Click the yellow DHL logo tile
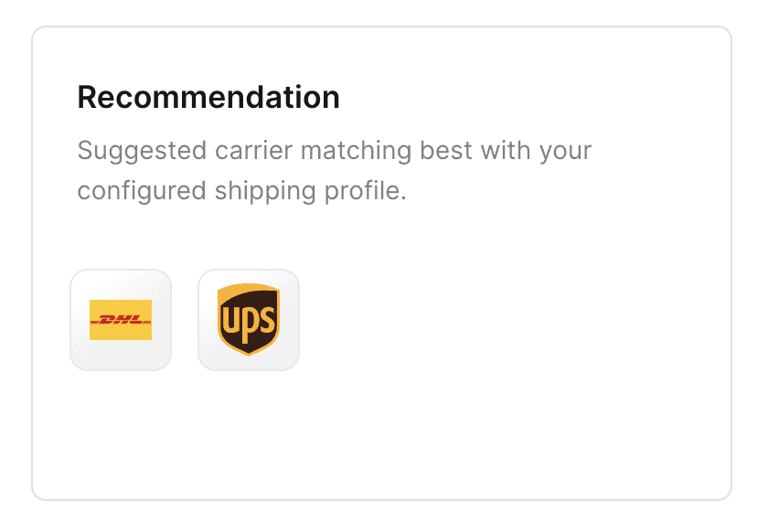Image resolution: width=757 pixels, height=532 pixels. tap(121, 320)
